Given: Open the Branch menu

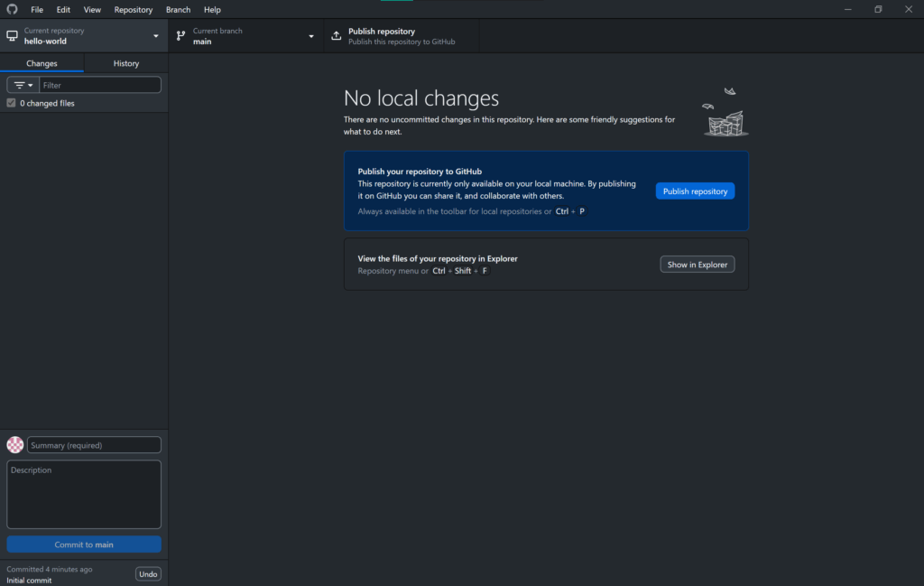Looking at the screenshot, I should (178, 9).
